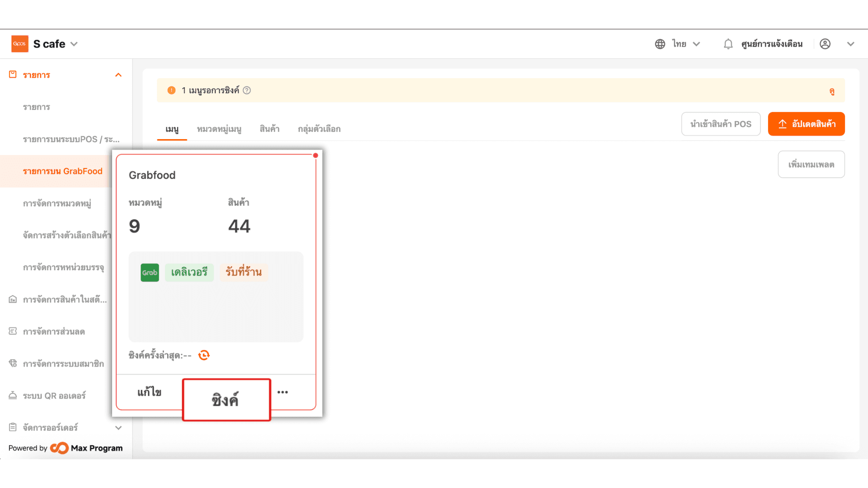This screenshot has height=488, width=868.
Task: Click ดู link in the sync banner
Action: (832, 91)
